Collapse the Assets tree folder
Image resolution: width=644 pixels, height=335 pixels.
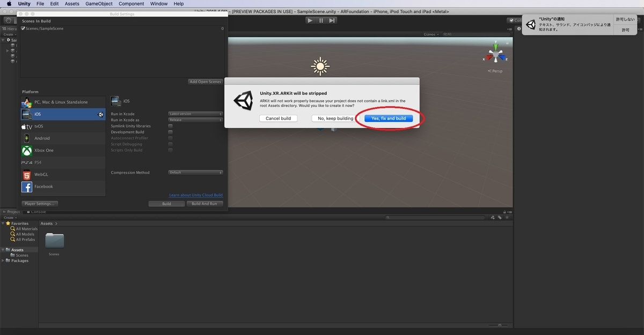tap(3, 250)
